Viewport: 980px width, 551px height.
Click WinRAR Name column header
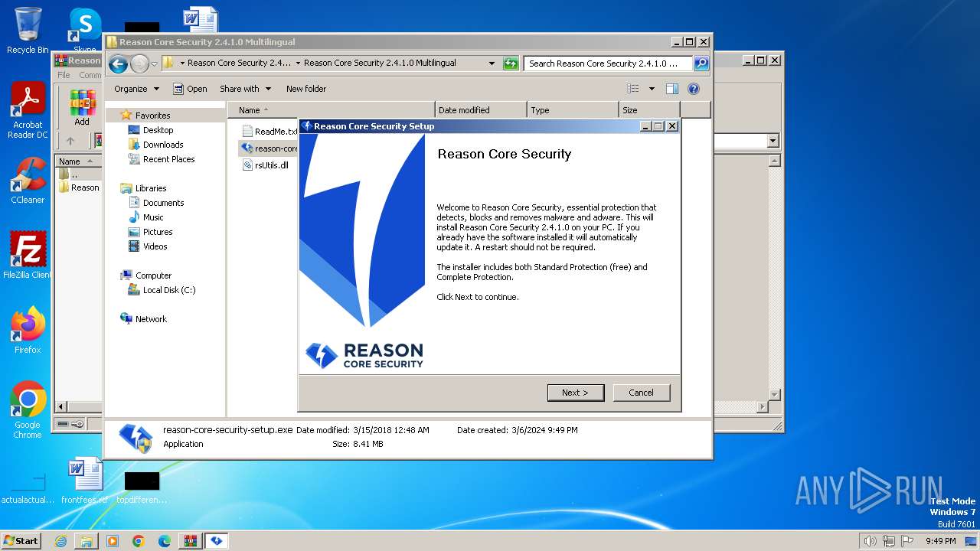pyautogui.click(x=78, y=161)
